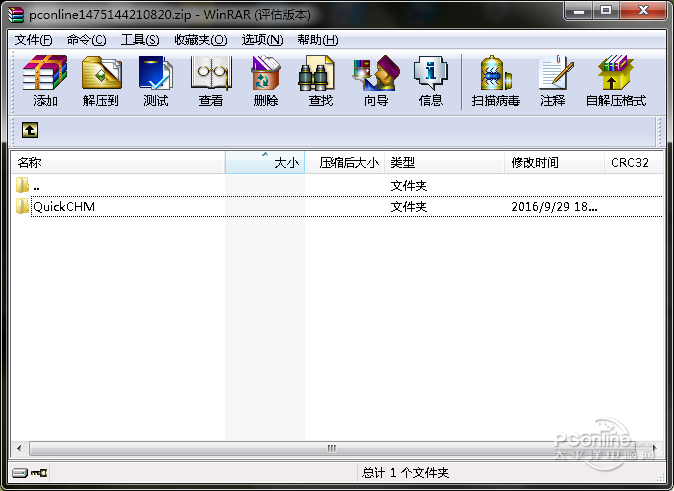The width and height of the screenshot is (674, 491).
Task: Click 文件夹 type cell of QuickCHM row
Action: pos(409,207)
